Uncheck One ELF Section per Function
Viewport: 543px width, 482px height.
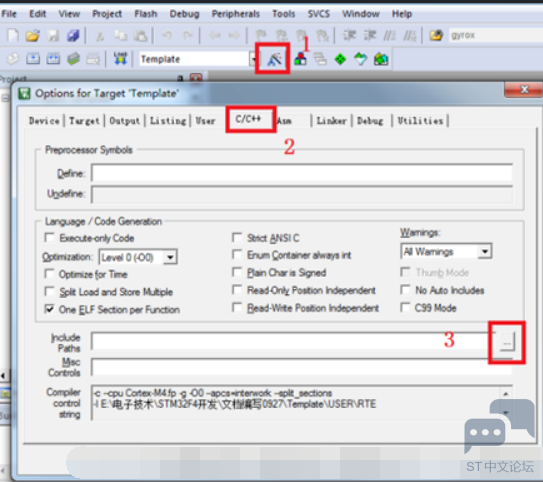pos(50,309)
